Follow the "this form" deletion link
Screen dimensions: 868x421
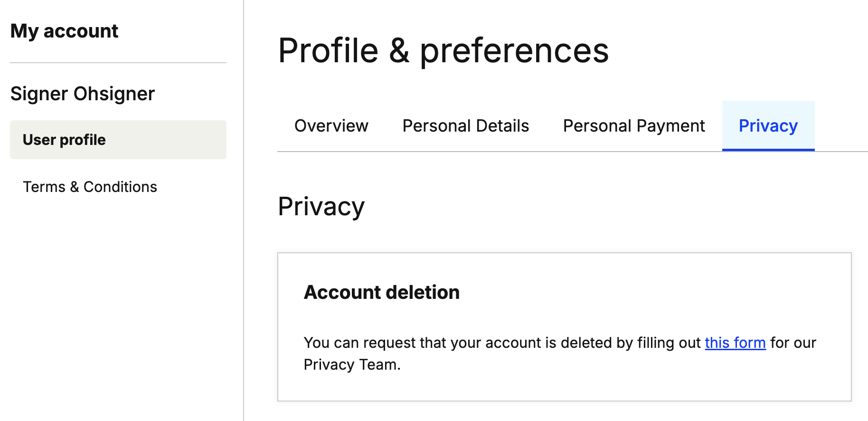[735, 343]
